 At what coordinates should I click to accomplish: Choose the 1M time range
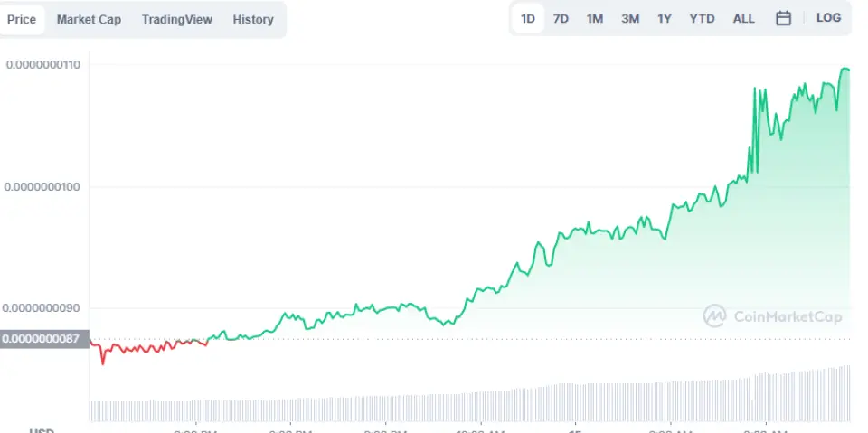(x=594, y=18)
